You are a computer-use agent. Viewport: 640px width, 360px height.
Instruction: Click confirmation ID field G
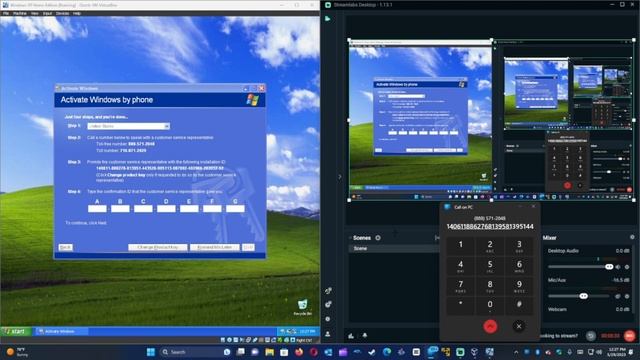point(235,209)
